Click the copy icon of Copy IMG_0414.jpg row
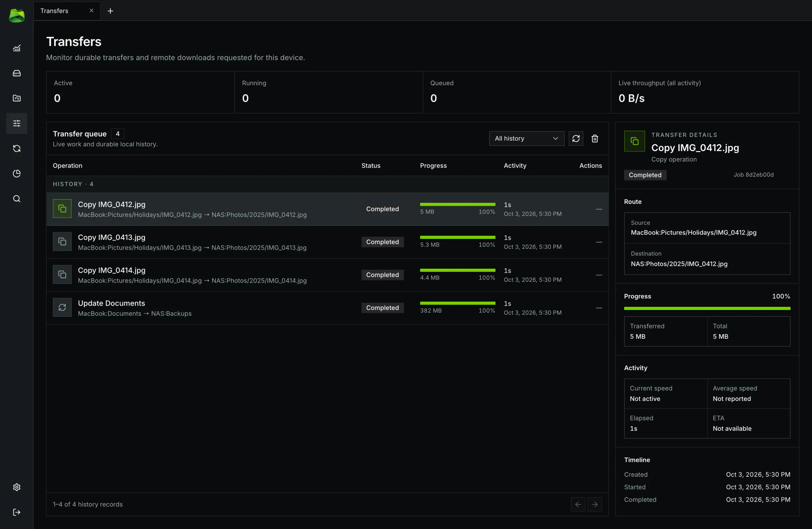This screenshot has height=529, width=812. coord(62,274)
